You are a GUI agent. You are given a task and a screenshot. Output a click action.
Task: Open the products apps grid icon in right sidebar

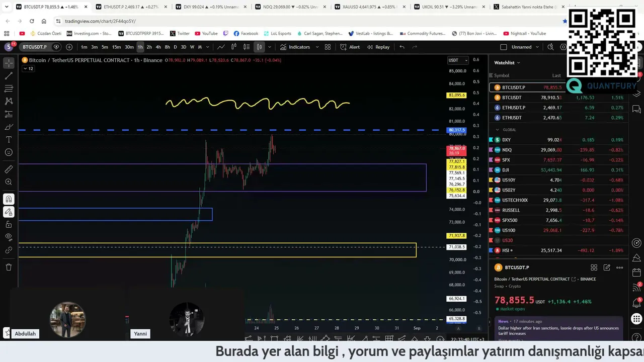636,319
